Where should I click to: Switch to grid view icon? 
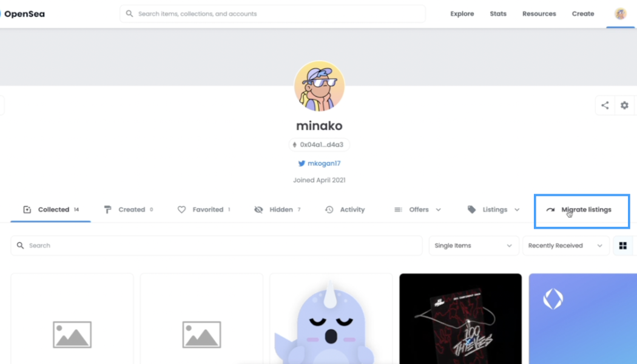pyautogui.click(x=623, y=245)
